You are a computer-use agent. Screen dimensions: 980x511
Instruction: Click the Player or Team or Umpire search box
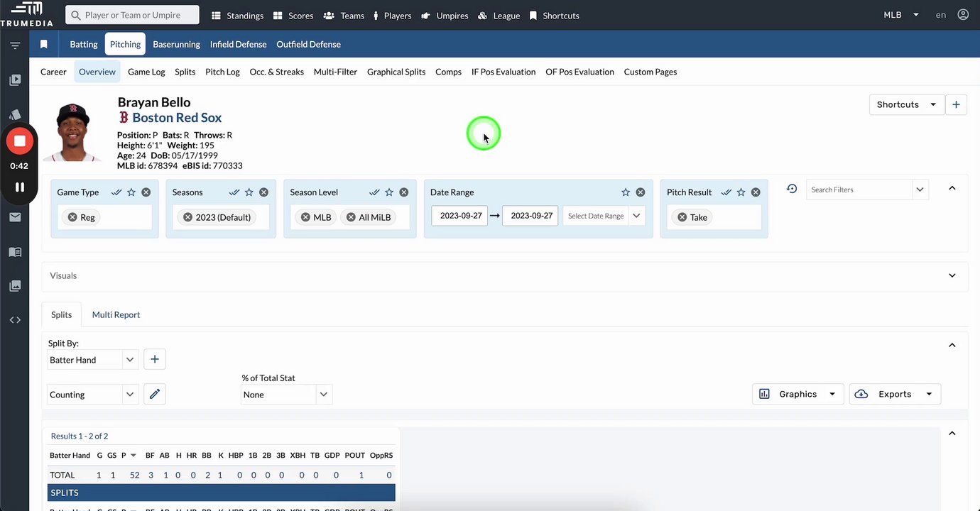[x=132, y=15]
